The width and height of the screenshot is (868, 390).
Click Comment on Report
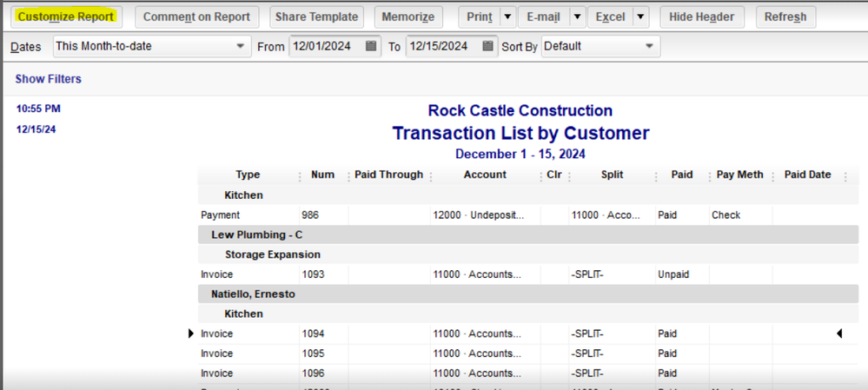pos(196,17)
